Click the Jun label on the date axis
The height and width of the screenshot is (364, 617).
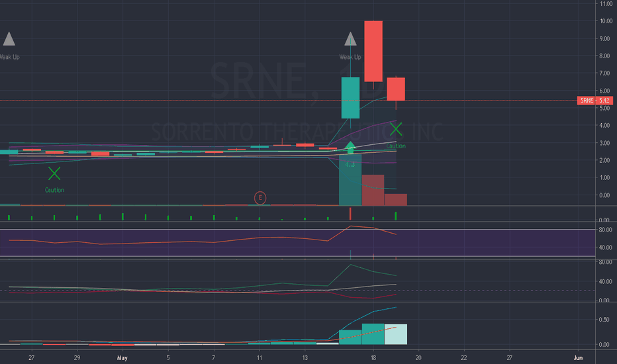[578, 357]
